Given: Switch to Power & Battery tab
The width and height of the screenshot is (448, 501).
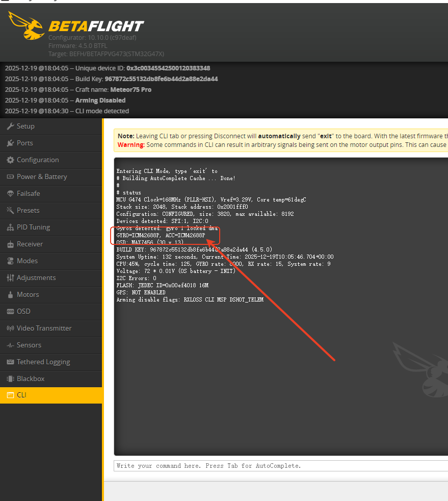Looking at the screenshot, I should [x=51, y=177].
